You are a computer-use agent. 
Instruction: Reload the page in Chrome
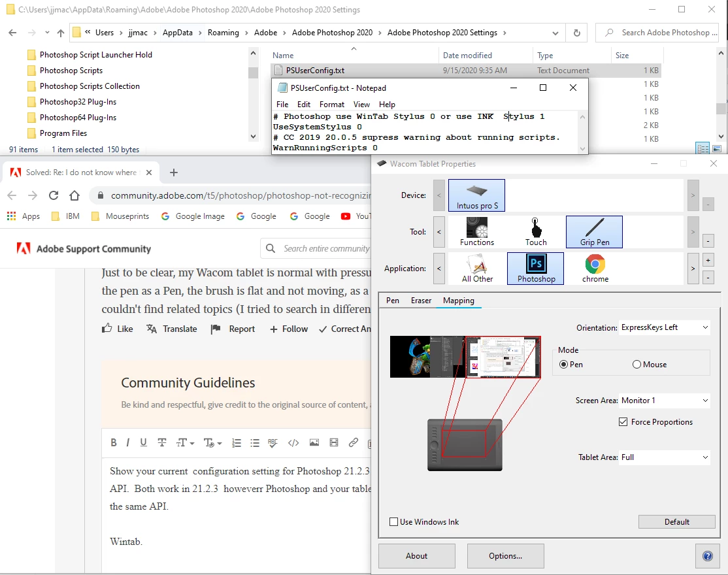pyautogui.click(x=54, y=195)
